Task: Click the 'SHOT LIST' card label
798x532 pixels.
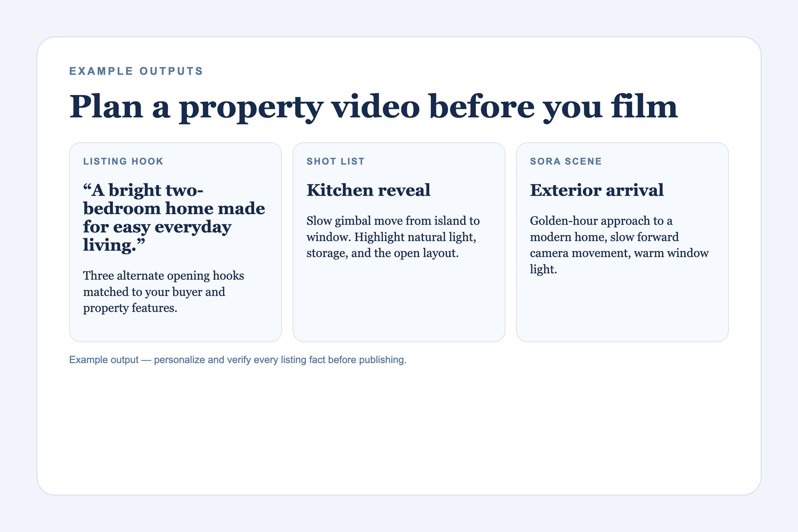Action: coord(335,161)
